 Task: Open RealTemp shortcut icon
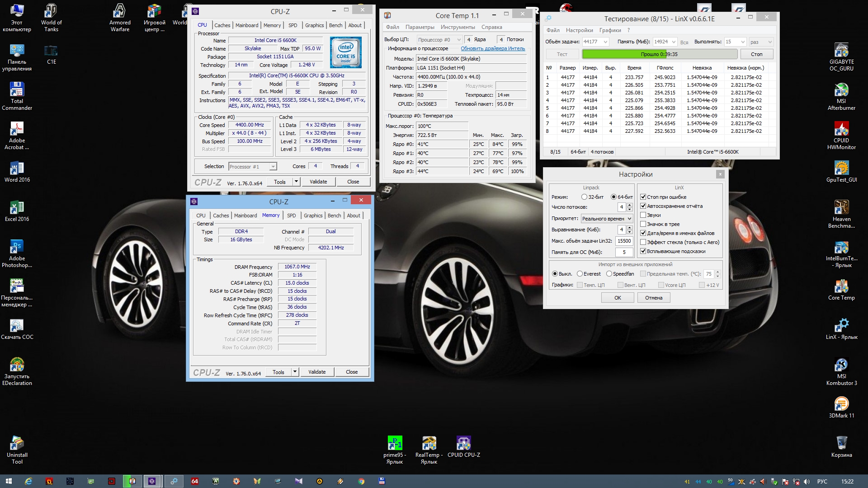(429, 443)
